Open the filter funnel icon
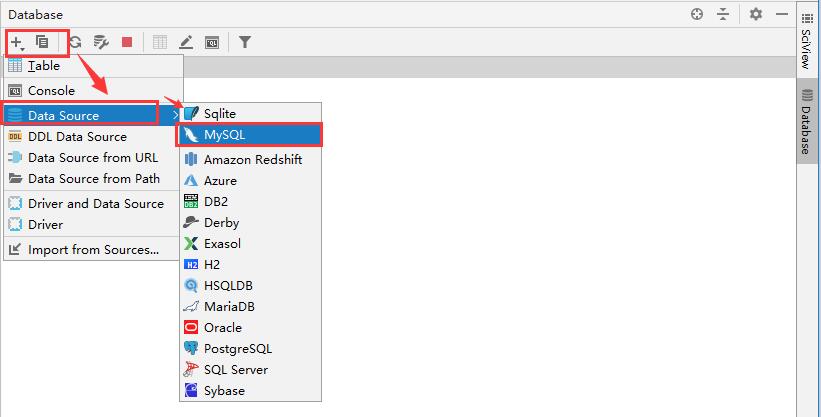 [245, 42]
